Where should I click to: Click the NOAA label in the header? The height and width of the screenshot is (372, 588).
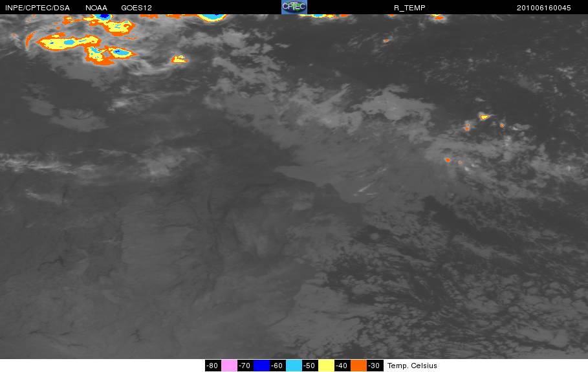pos(96,8)
